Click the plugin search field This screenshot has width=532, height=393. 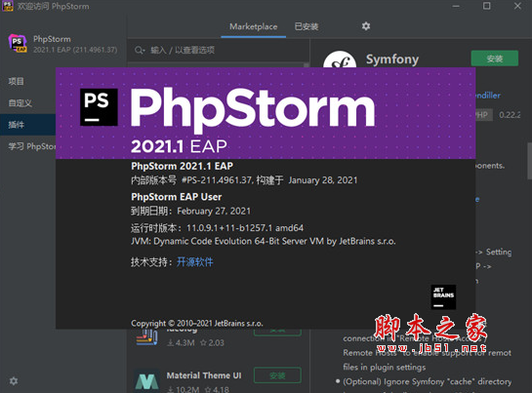[x=218, y=50]
